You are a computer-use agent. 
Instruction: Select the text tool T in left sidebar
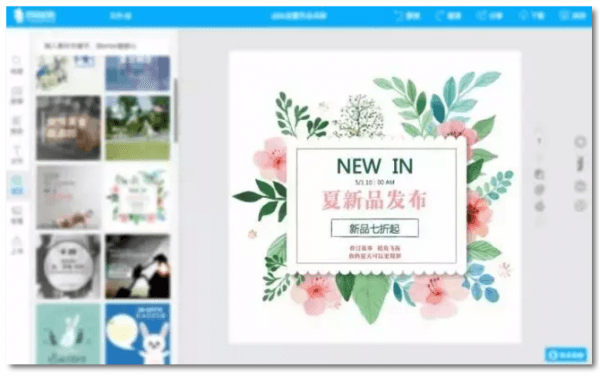tap(17, 154)
